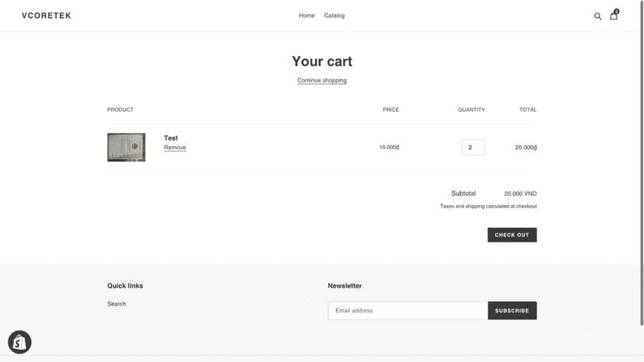The width and height of the screenshot is (644, 362).
Task: Click the SUBSCRIBE button
Action: coord(512,311)
